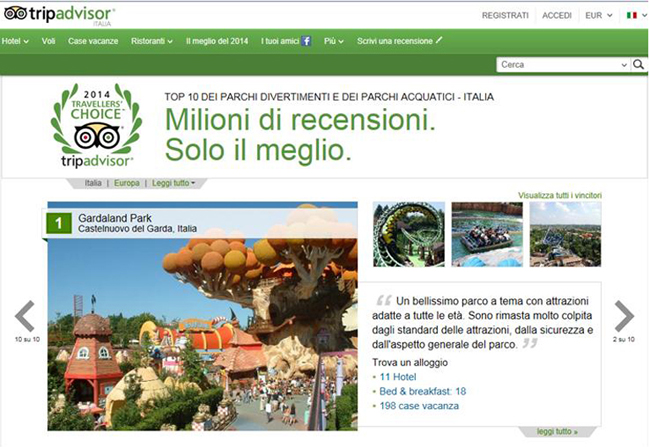Click the leggi tutto » link
This screenshot has width=650, height=447.
(x=557, y=431)
